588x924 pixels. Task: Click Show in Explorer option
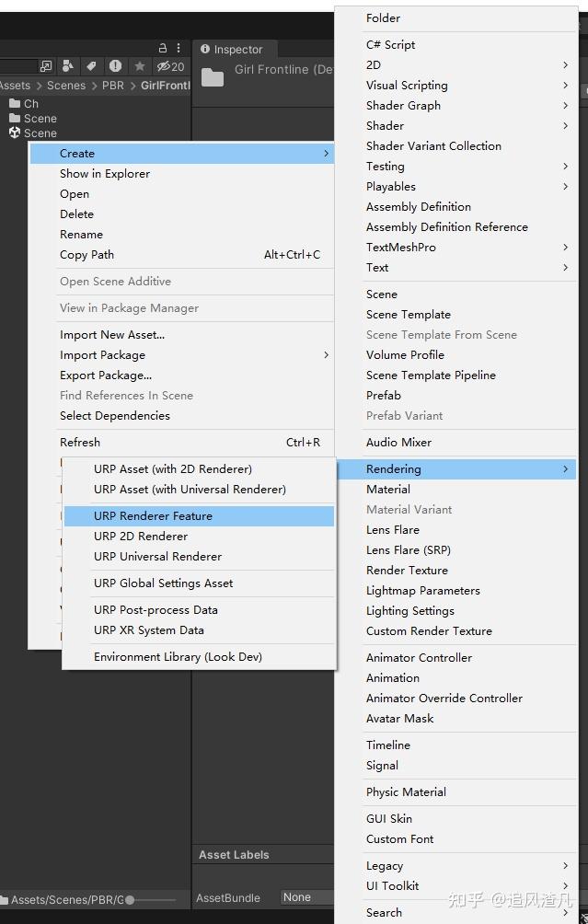105,173
